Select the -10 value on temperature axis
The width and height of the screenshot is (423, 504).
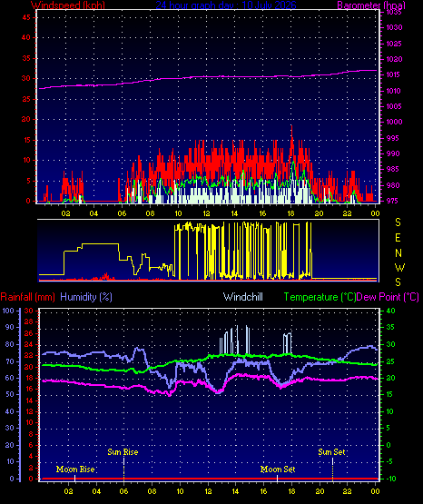coord(390,479)
